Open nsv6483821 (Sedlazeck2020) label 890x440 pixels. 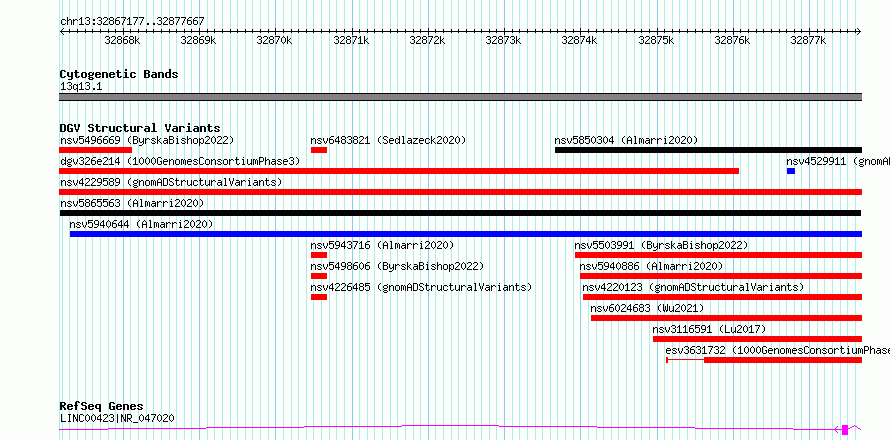pos(388,140)
